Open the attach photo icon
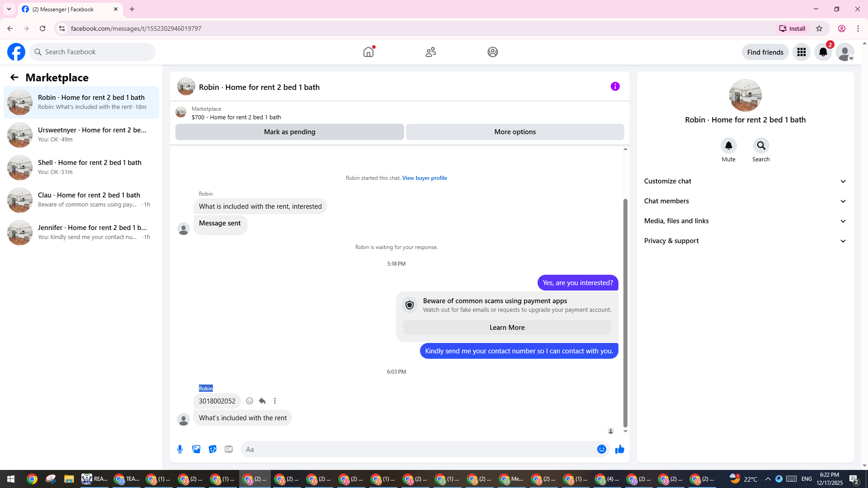 (x=196, y=449)
